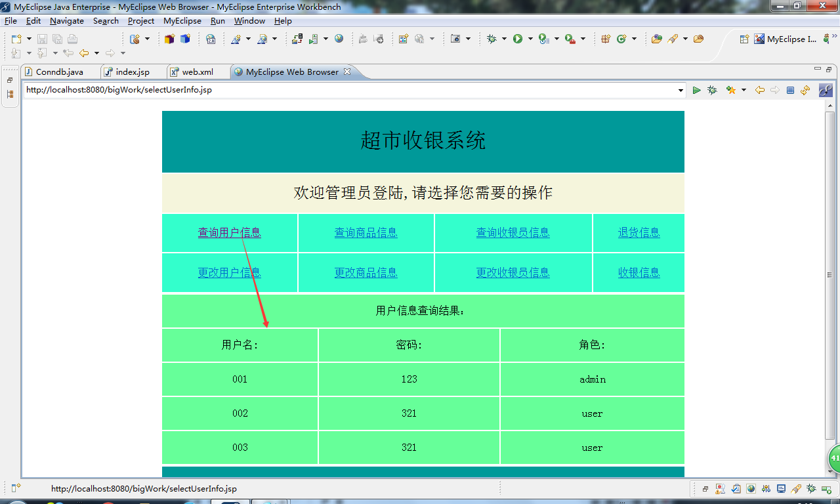Open the Navigate menu
The height and width of the screenshot is (504, 840).
click(x=67, y=21)
